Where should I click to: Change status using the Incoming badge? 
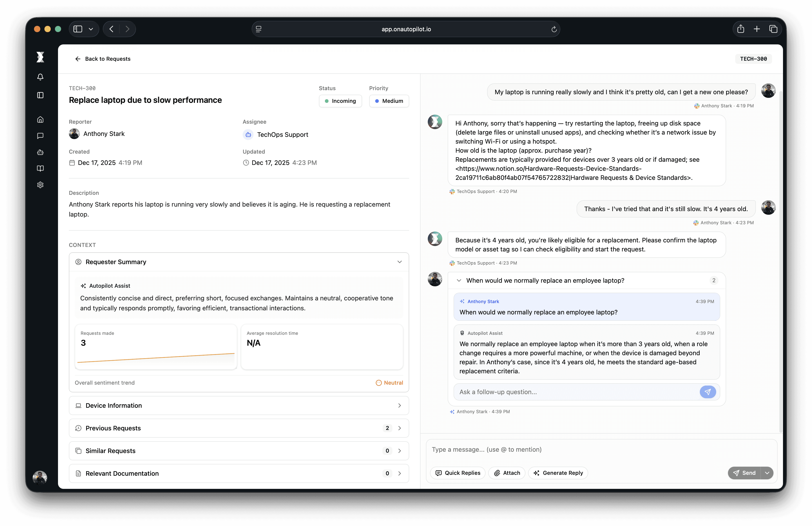(340, 101)
